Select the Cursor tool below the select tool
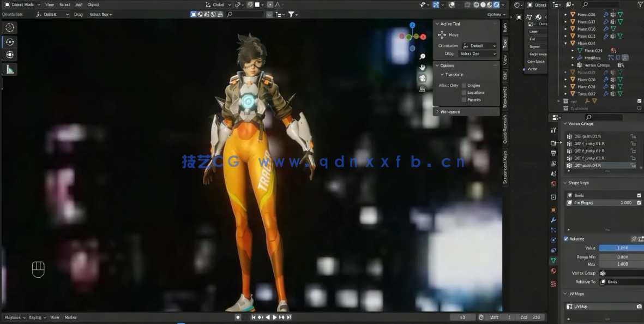Viewport: 644px width, 324px height. click(10, 41)
